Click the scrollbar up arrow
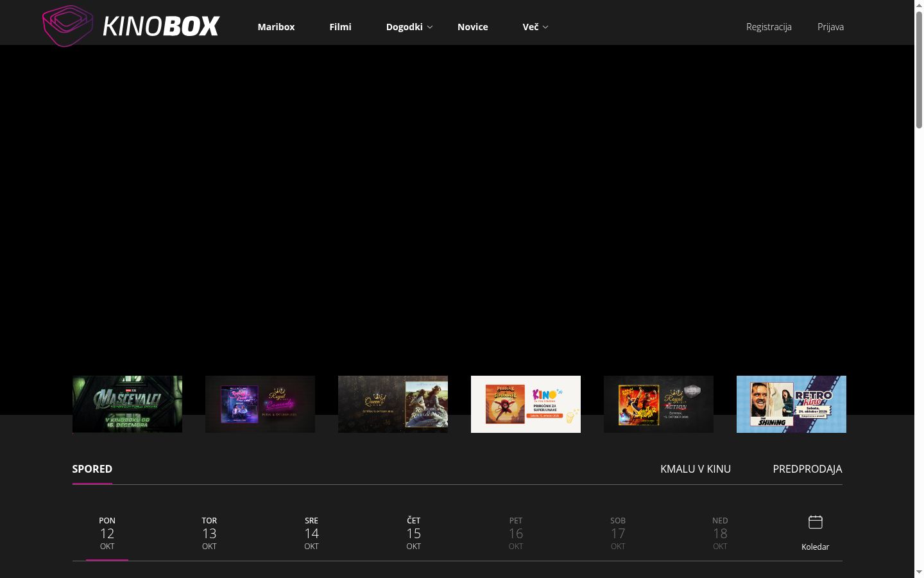Screen dimensions: 924x578 point(919,5)
